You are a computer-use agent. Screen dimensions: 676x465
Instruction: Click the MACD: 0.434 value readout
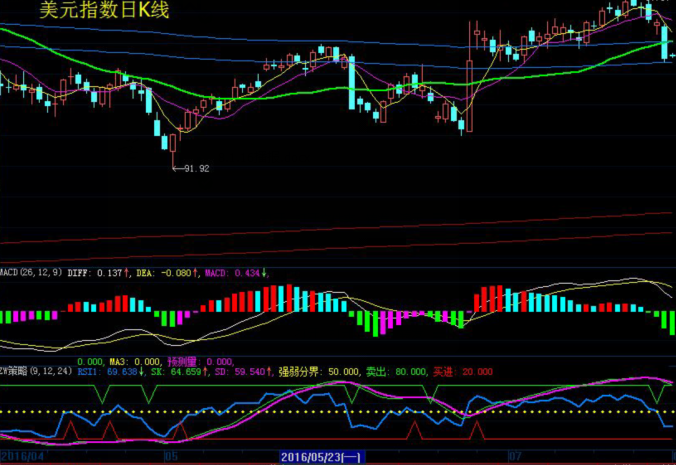click(x=237, y=272)
